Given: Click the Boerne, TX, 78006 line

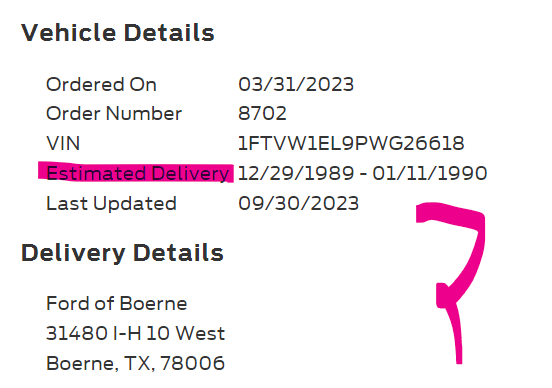Looking at the screenshot, I should [135, 364].
